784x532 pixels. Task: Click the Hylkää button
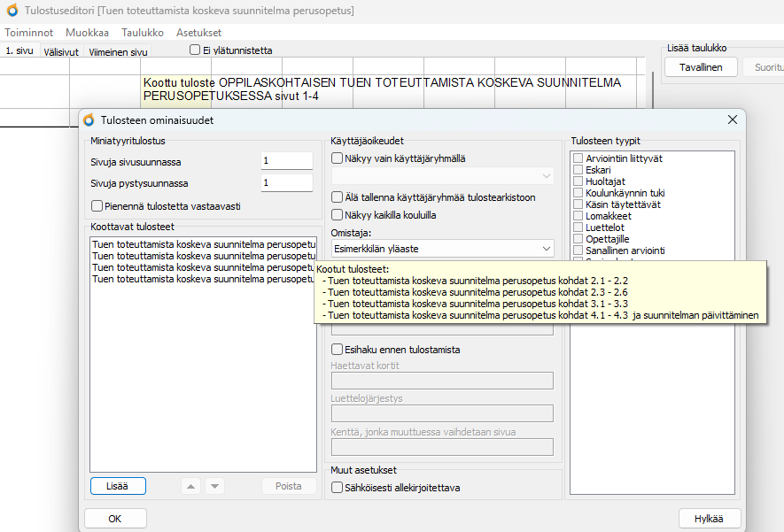click(x=709, y=519)
